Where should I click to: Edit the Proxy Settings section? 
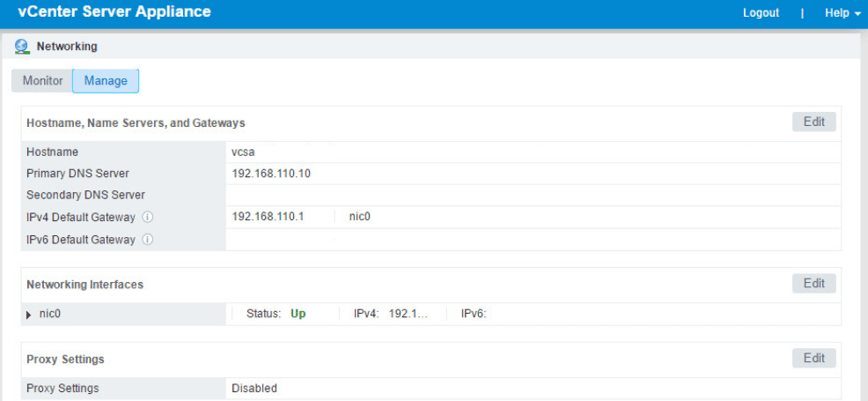(813, 358)
